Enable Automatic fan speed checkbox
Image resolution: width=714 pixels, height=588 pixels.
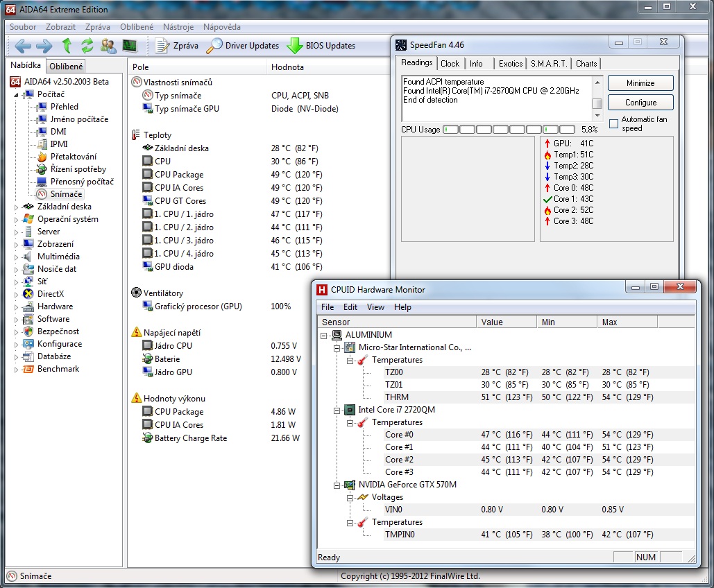(613, 124)
